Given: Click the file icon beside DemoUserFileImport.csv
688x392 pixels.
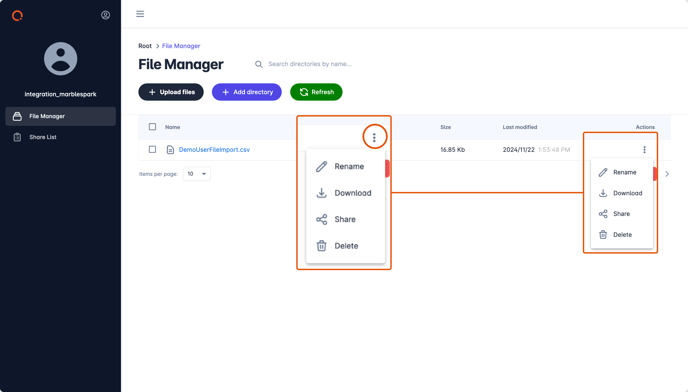Looking at the screenshot, I should (170, 150).
